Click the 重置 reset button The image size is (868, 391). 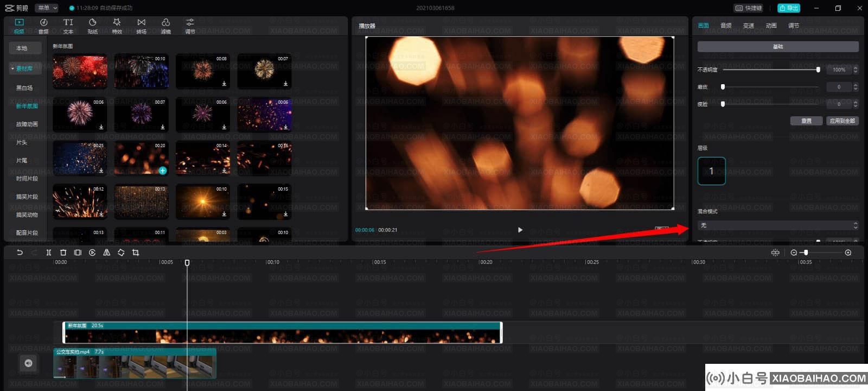806,121
